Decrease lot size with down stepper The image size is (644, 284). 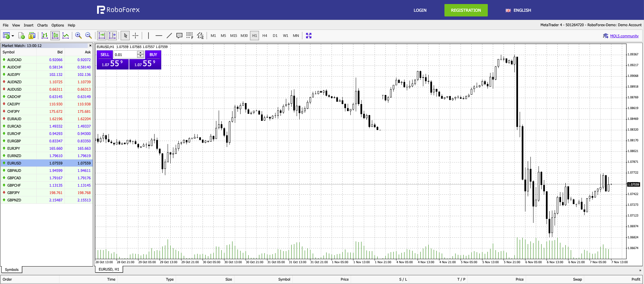140,56
